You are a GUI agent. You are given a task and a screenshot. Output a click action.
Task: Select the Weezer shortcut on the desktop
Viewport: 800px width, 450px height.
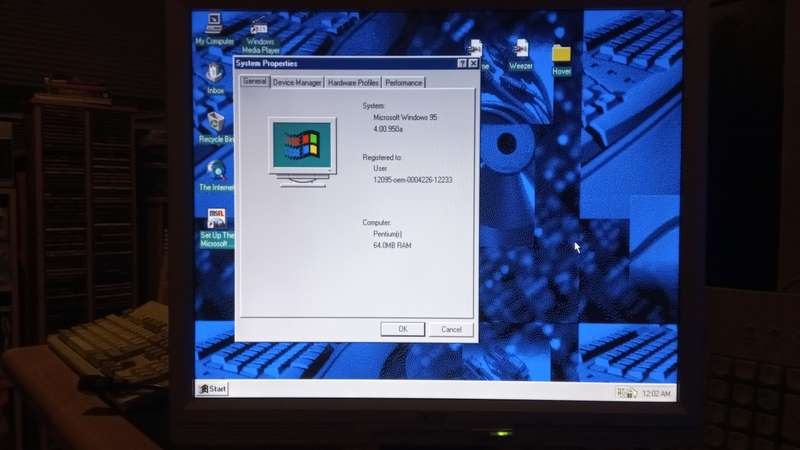(520, 55)
